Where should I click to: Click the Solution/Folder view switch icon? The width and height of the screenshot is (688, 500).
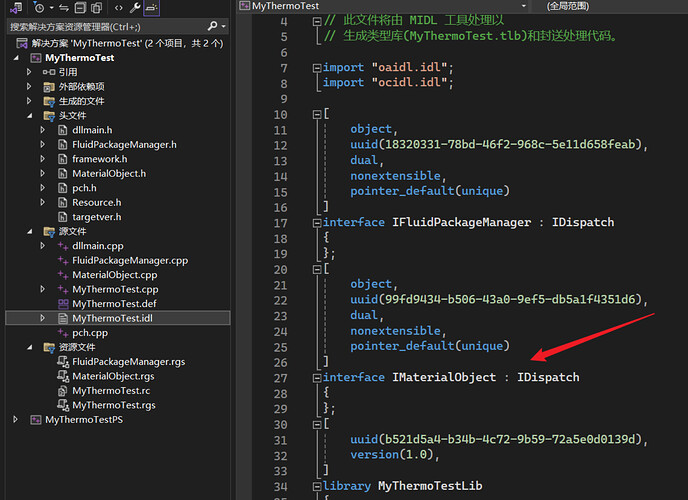tap(16, 7)
